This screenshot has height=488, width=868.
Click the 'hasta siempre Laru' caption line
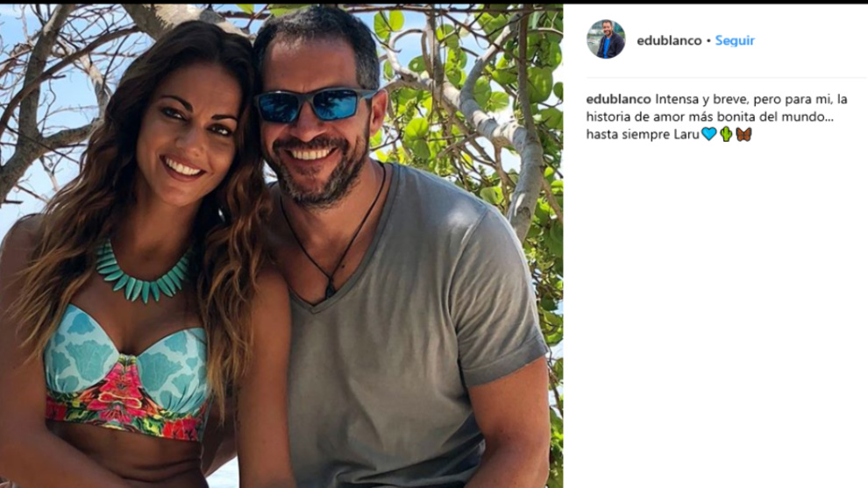[643, 134]
